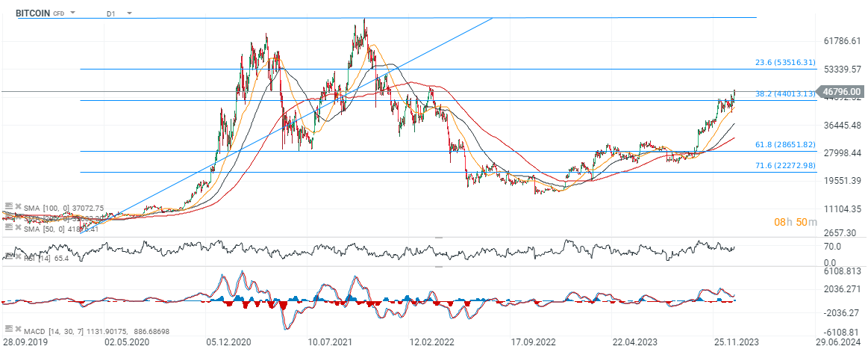This screenshot has width=868, height=355.
Task: Click the 10.07.2021 date label
Action: click(330, 341)
